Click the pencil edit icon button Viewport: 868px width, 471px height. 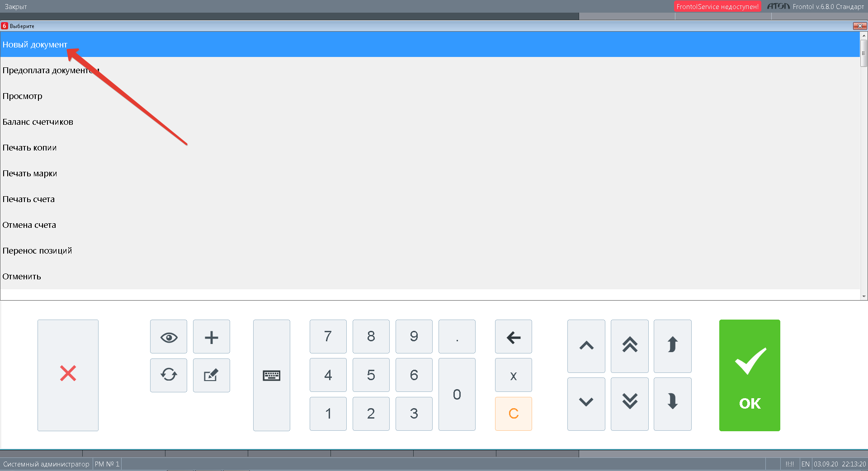(x=212, y=375)
